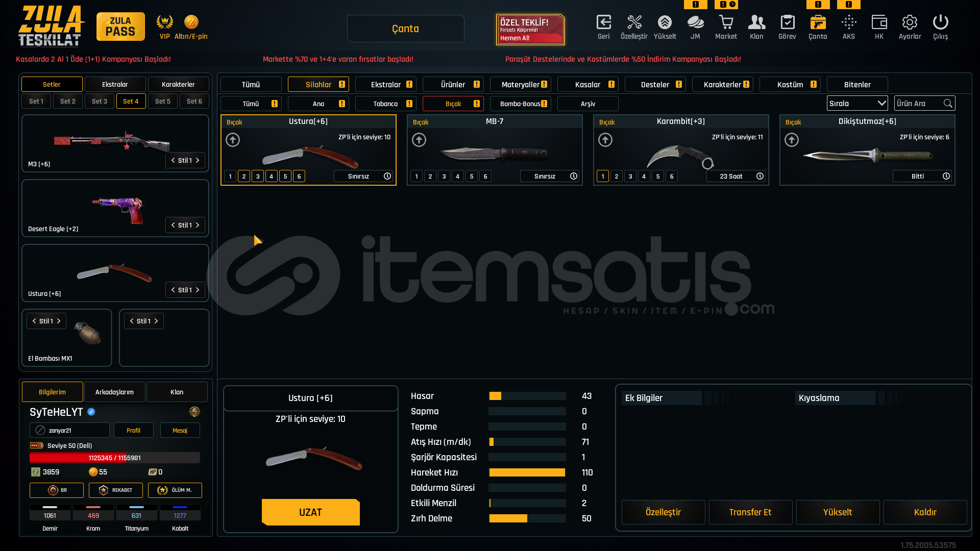This screenshot has height=551, width=980.
Task: Open the Sırala sort dropdown
Action: [857, 104]
